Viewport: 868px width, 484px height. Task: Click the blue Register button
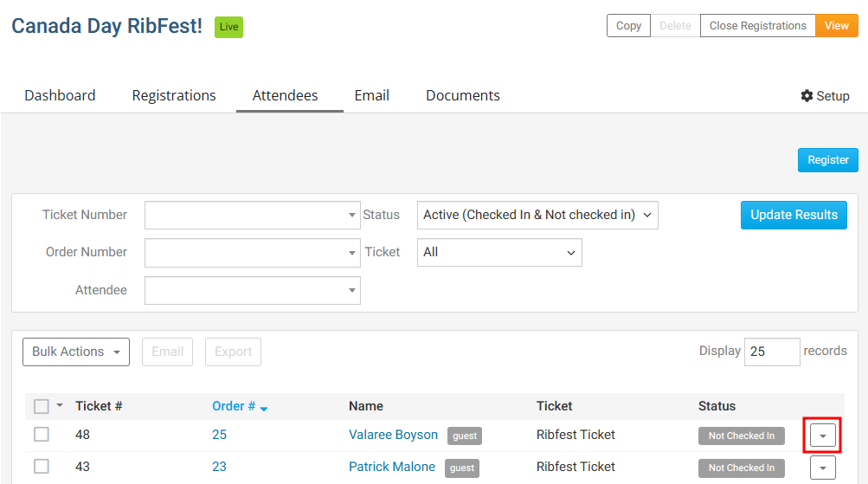coord(827,160)
